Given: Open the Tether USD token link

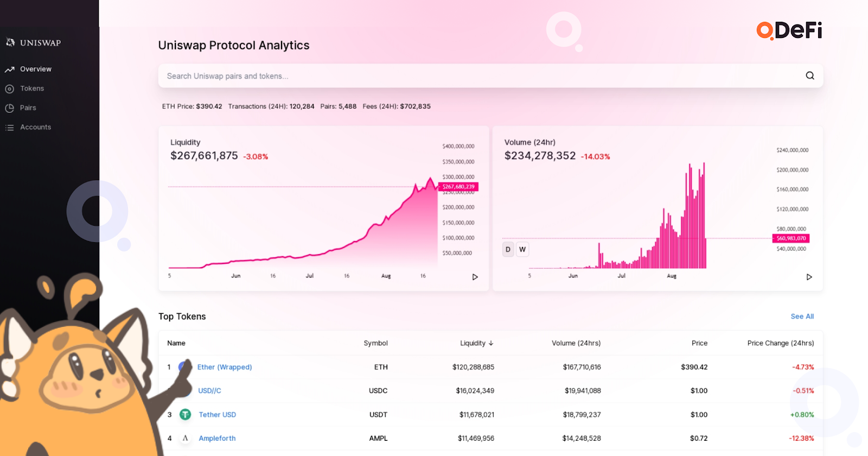Looking at the screenshot, I should pos(217,414).
